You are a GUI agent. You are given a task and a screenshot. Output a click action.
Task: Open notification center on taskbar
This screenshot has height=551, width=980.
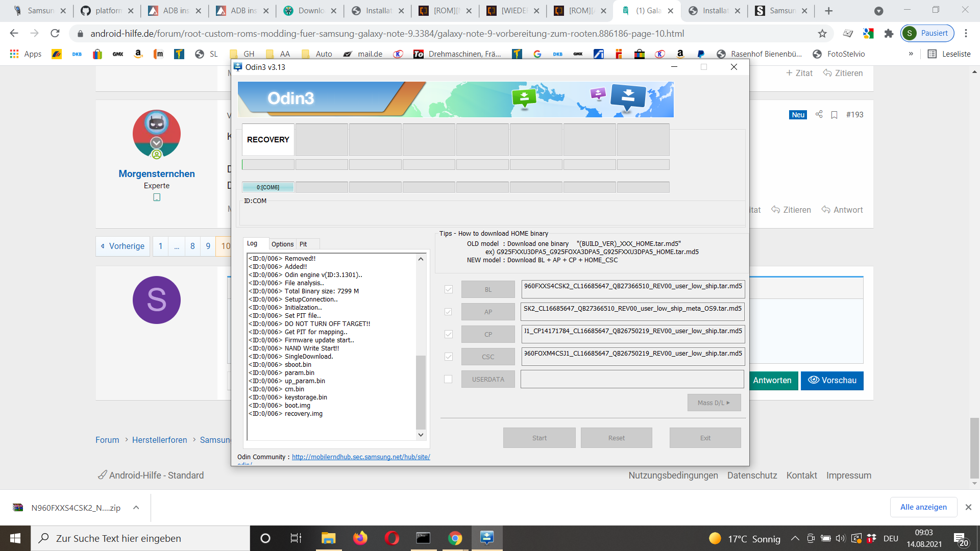click(962, 539)
